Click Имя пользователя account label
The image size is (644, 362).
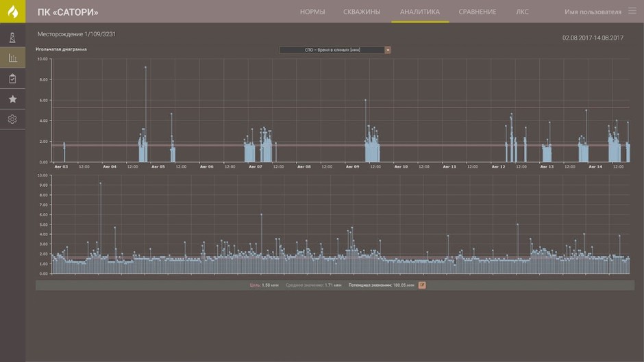pyautogui.click(x=593, y=12)
